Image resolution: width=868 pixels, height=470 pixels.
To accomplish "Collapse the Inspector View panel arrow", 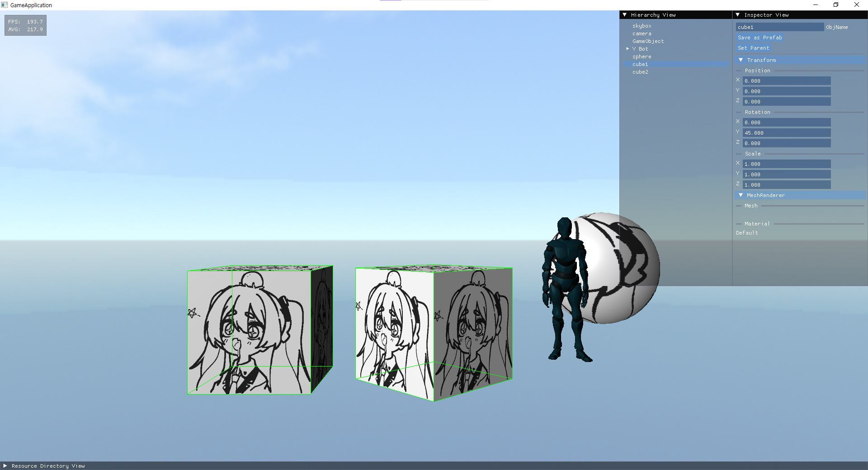I will point(738,15).
